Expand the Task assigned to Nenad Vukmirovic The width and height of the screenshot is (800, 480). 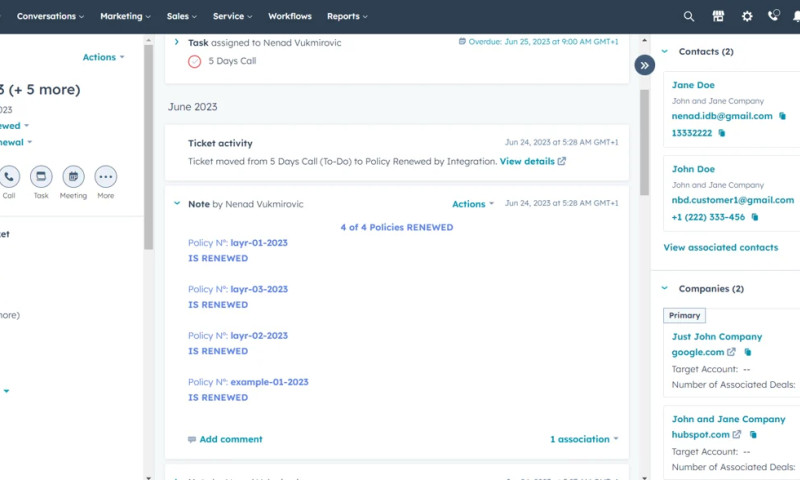tap(177, 42)
